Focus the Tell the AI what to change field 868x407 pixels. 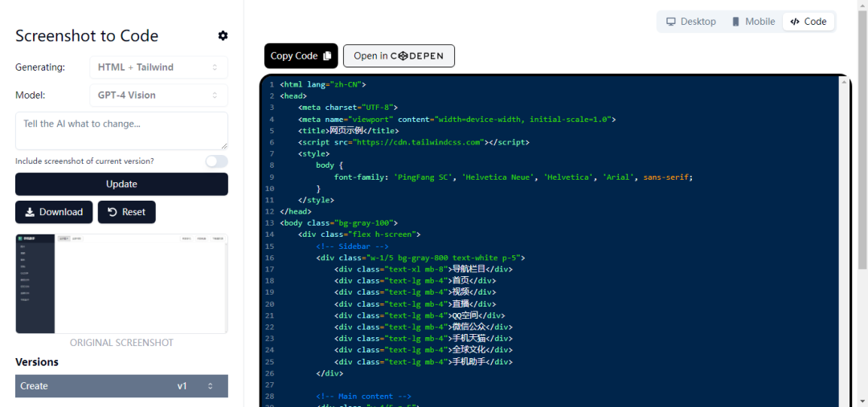pyautogui.click(x=121, y=131)
